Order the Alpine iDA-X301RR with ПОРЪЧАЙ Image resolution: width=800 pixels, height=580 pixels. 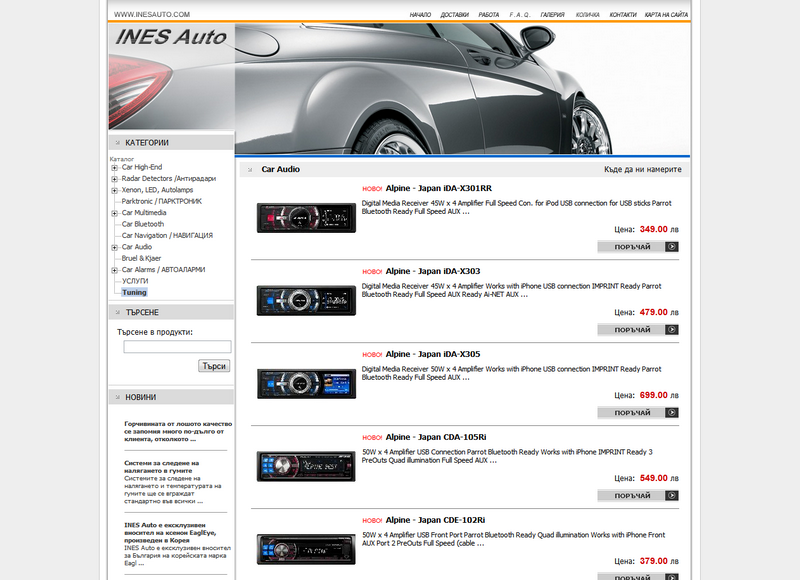click(x=638, y=247)
